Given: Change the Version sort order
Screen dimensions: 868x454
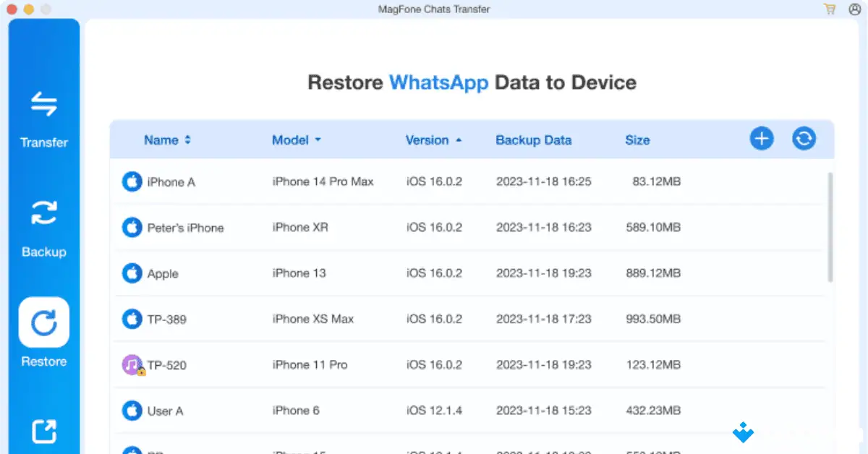Looking at the screenshot, I should (x=433, y=140).
